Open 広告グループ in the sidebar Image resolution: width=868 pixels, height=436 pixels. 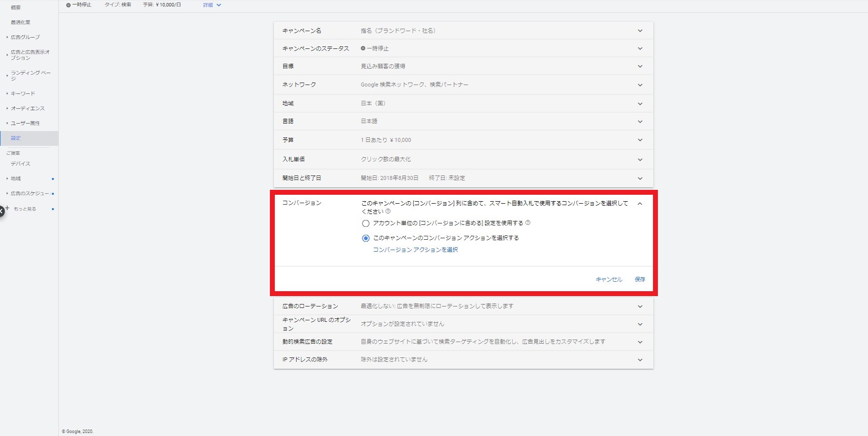25,37
